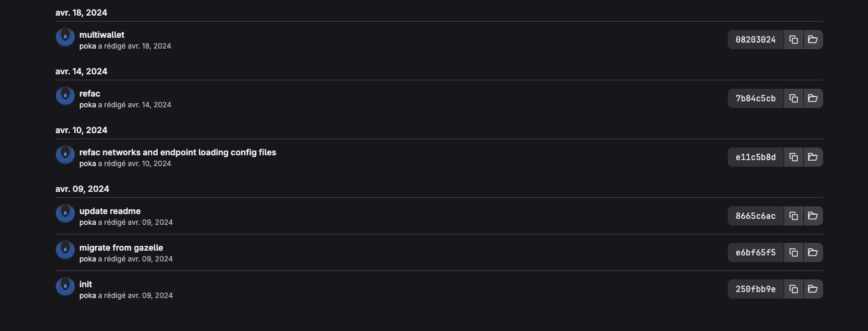This screenshot has height=331, width=868.
Task: Open the update readme commit
Action: 110,211
